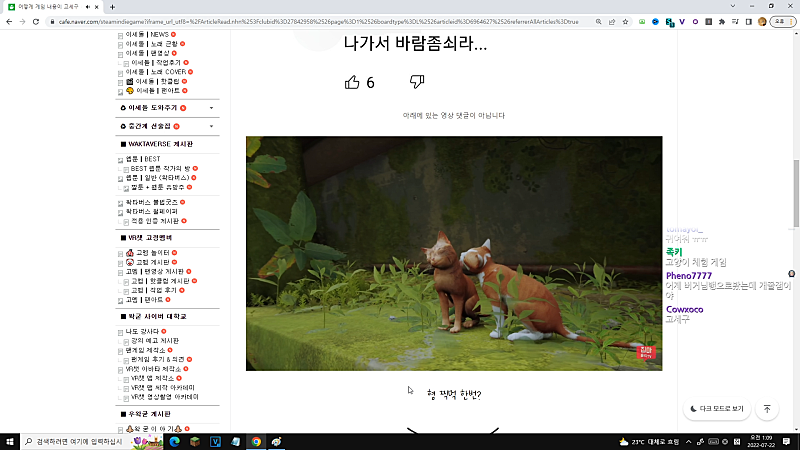Click the weather icon in taskbar
800x450 pixels.
tap(623, 442)
